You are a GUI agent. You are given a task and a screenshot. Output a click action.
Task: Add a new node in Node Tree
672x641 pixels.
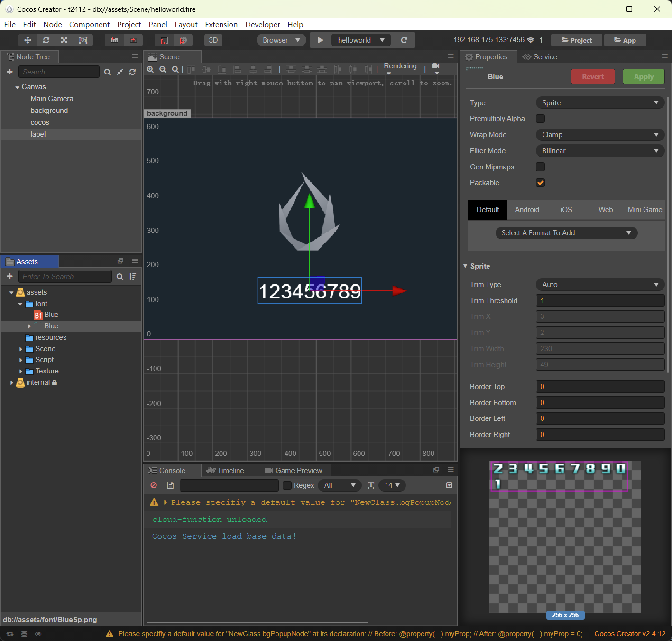pyautogui.click(x=9, y=72)
